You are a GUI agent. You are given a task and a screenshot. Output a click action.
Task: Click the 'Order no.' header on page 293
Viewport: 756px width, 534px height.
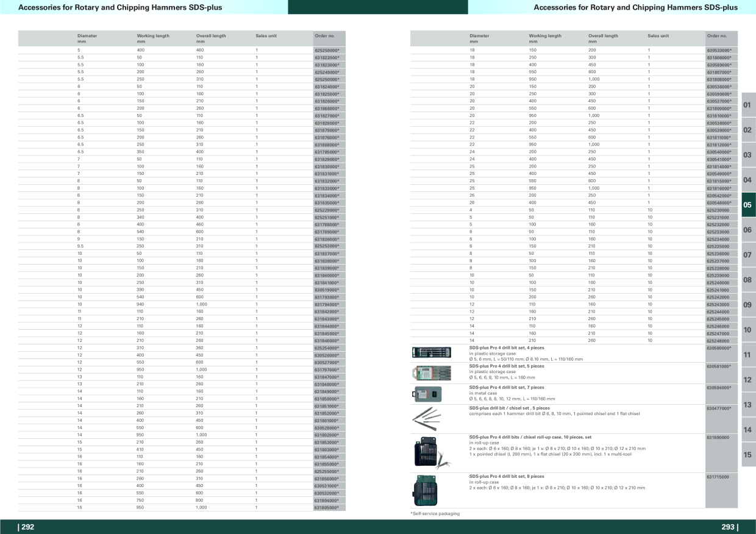[717, 36]
